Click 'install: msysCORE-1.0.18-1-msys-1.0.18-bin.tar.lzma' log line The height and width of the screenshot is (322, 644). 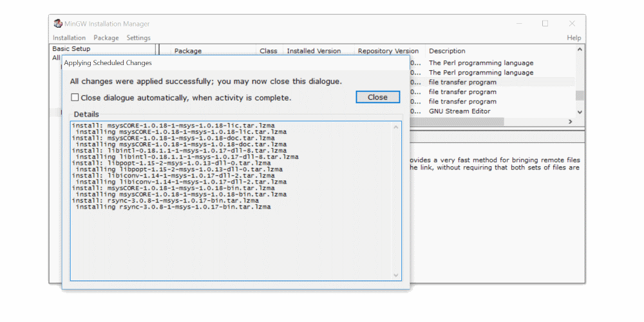(173, 188)
